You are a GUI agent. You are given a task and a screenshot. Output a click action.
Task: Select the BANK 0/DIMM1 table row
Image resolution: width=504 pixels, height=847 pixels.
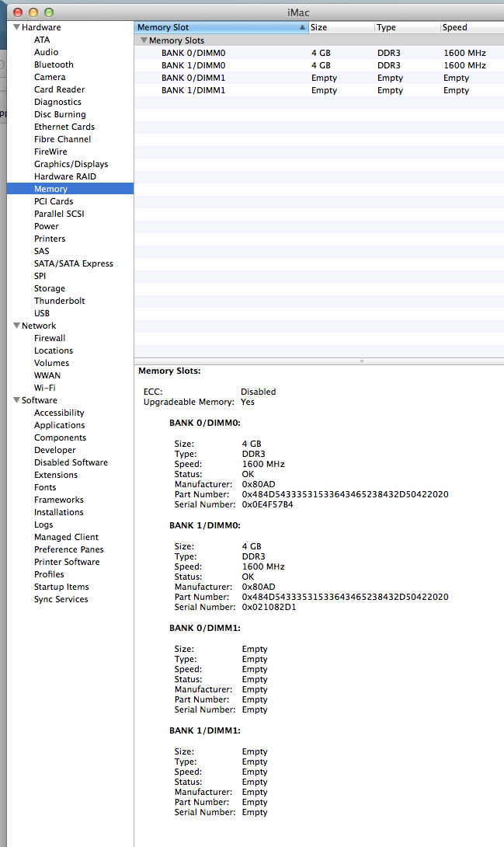[319, 77]
